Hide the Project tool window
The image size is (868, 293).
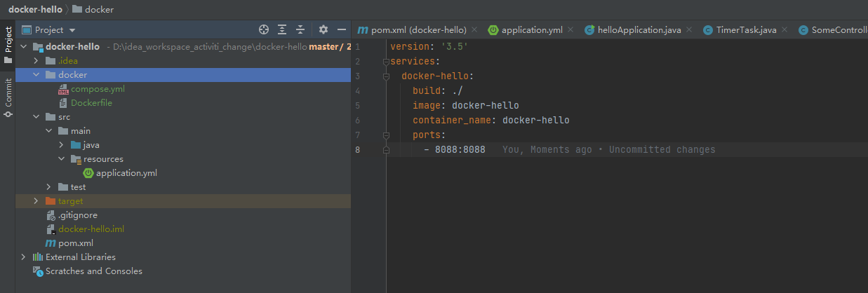click(x=342, y=29)
